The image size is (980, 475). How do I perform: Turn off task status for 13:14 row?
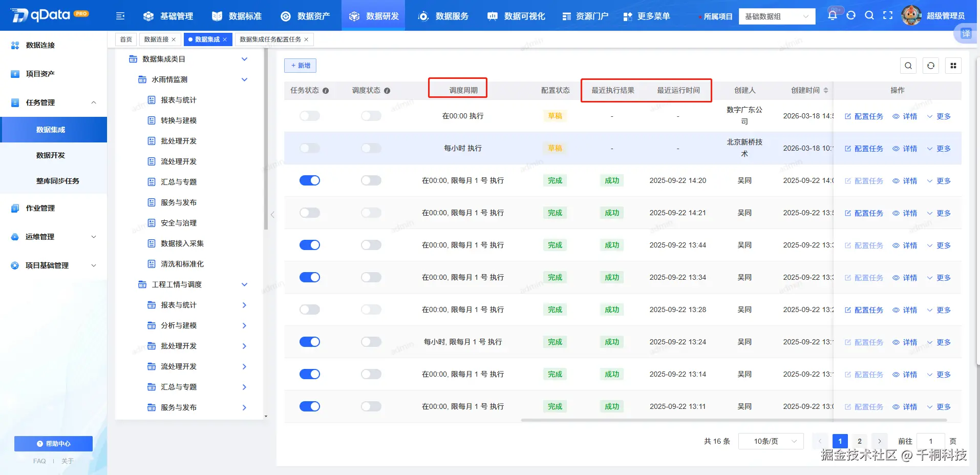coord(310,374)
